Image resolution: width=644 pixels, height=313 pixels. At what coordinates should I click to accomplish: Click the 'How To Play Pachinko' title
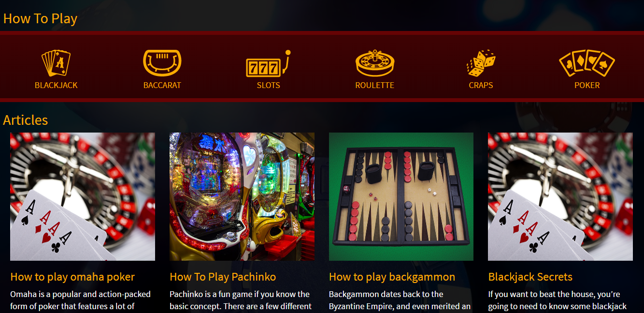coord(223,277)
